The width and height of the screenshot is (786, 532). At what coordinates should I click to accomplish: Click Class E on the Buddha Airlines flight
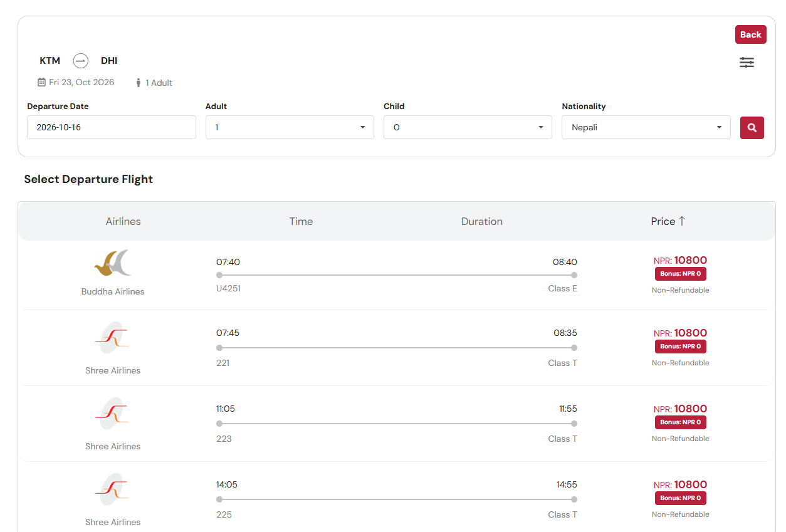563,289
